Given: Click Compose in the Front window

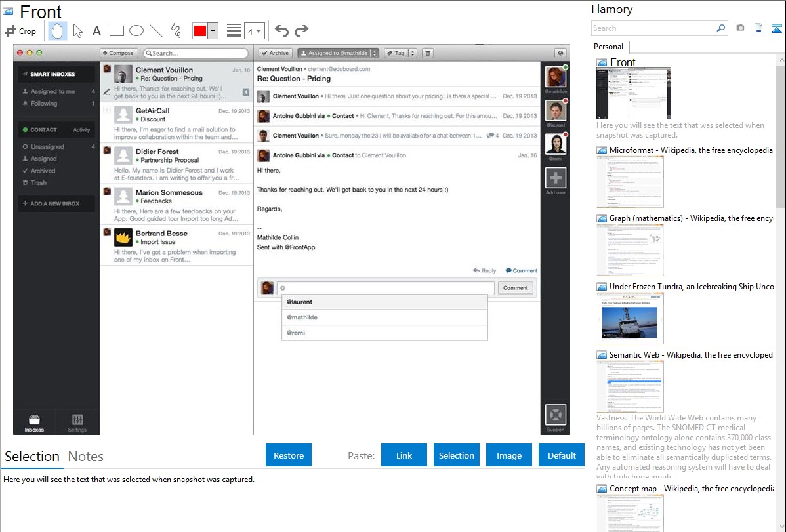Looking at the screenshot, I should 119,53.
